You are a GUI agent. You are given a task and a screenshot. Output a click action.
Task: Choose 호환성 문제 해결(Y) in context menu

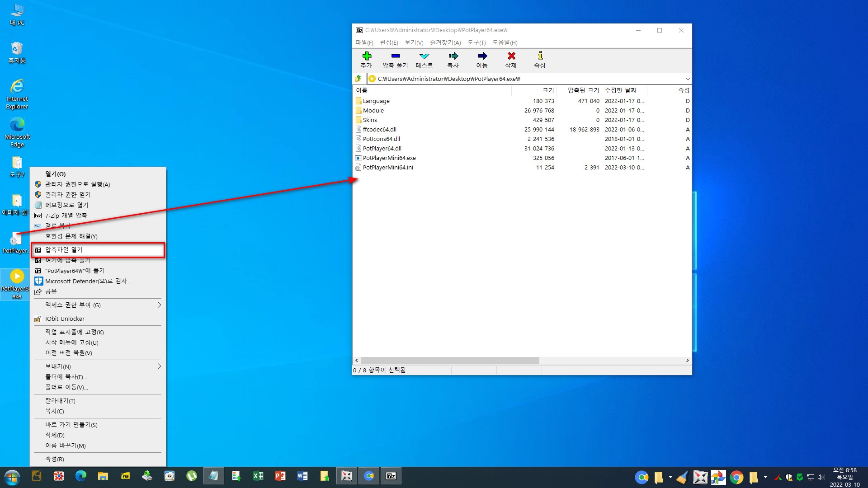pyautogui.click(x=98, y=236)
